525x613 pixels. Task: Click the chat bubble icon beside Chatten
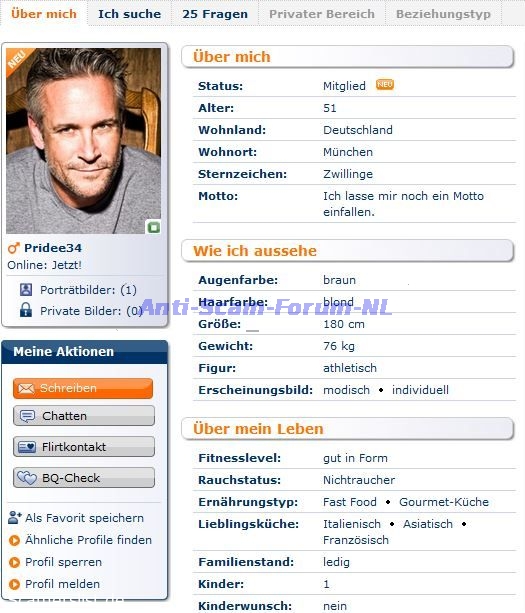click(x=27, y=416)
